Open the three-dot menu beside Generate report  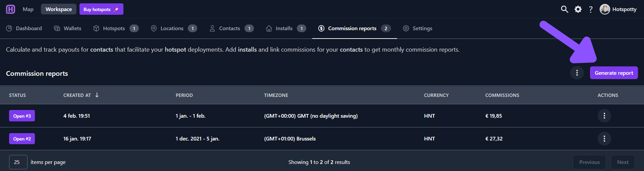tap(577, 73)
